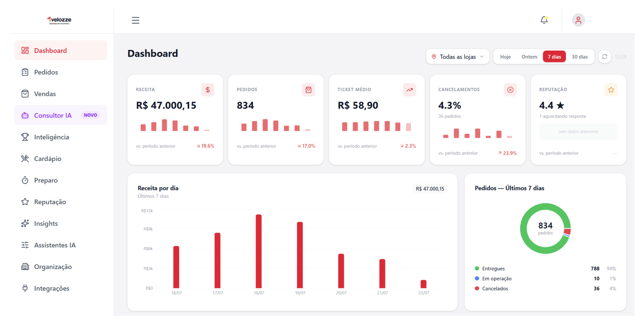
Task: Click the location pin icon in store selector
Action: (434, 57)
